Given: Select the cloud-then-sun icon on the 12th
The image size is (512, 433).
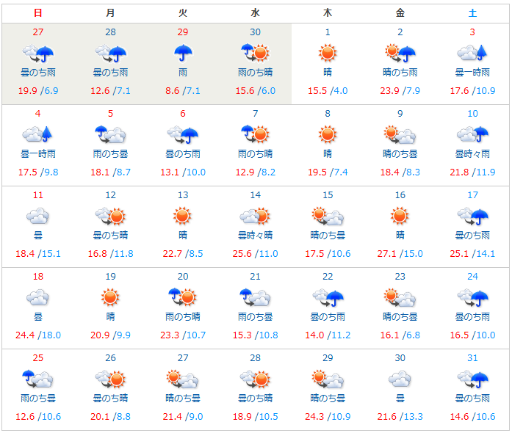Looking at the screenshot, I should coord(110,216).
